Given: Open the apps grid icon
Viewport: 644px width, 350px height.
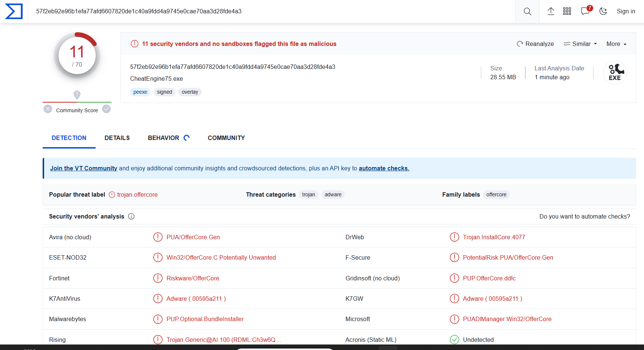Looking at the screenshot, I should point(567,11).
